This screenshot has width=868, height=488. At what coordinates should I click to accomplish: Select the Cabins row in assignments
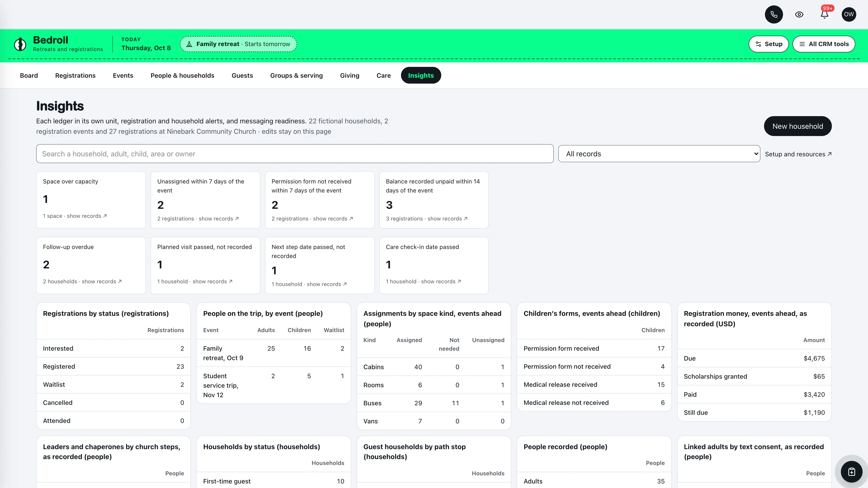tap(434, 367)
